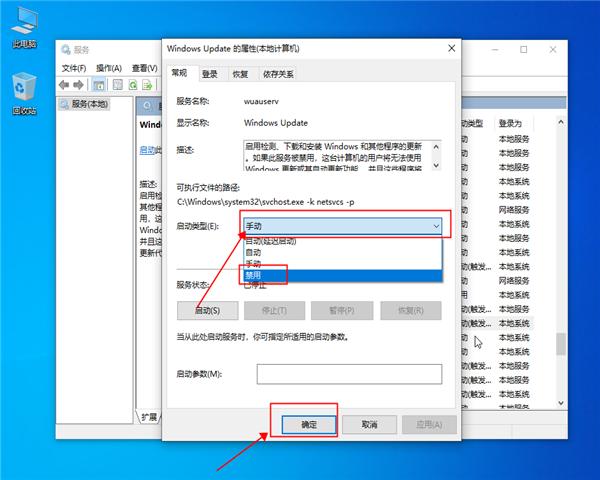Switch to the 依存关系 tab
This screenshot has width=600, height=480.
(278, 74)
